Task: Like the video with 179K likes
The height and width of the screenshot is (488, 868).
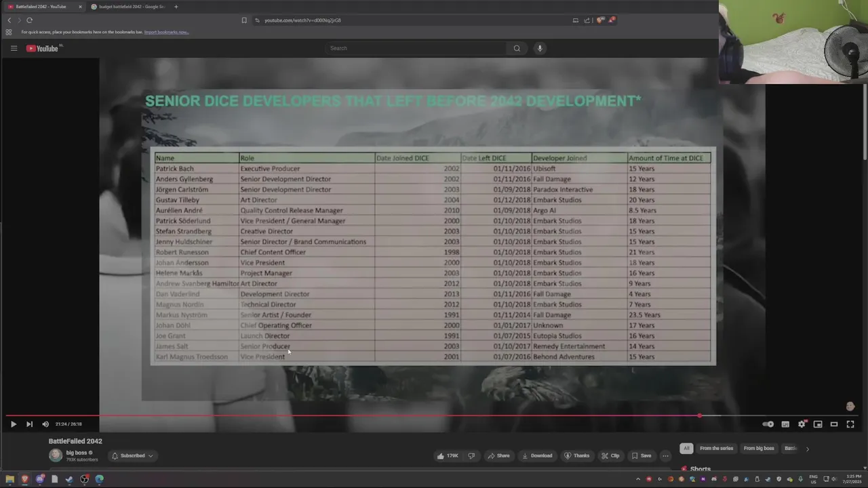Action: coord(448,456)
